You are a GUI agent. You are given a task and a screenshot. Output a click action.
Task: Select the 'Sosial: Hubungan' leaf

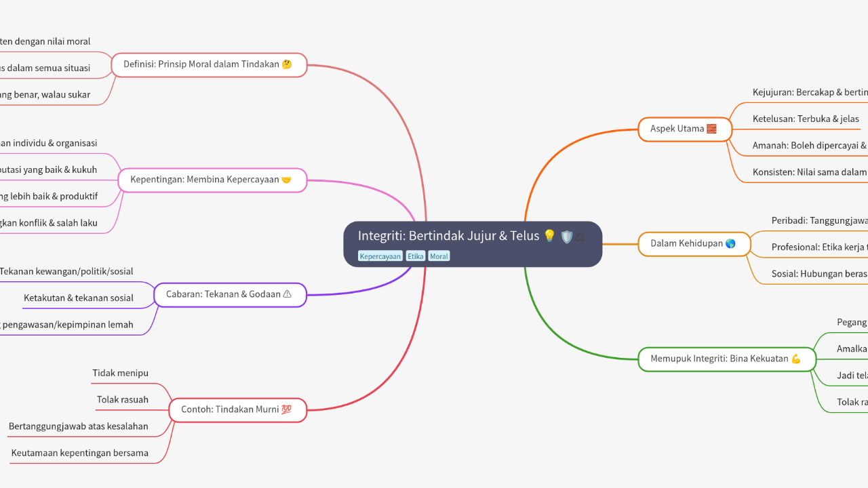pyautogui.click(x=819, y=274)
